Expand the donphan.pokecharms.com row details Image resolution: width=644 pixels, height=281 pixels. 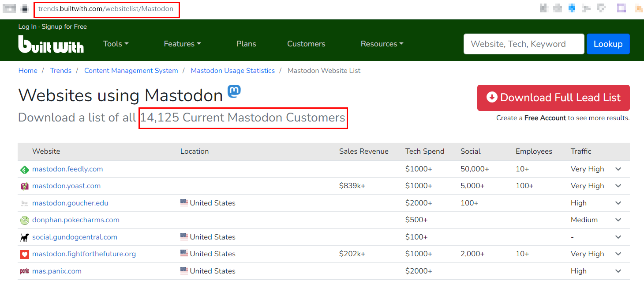point(618,220)
